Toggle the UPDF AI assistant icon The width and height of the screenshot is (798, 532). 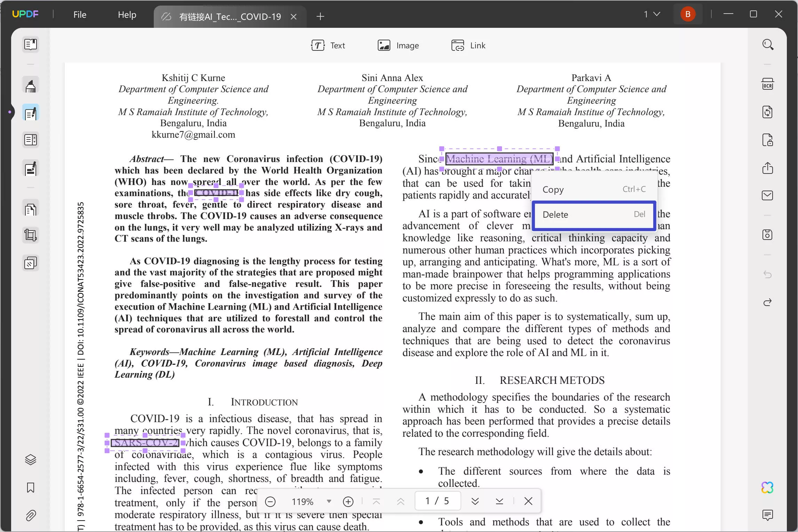pyautogui.click(x=768, y=487)
